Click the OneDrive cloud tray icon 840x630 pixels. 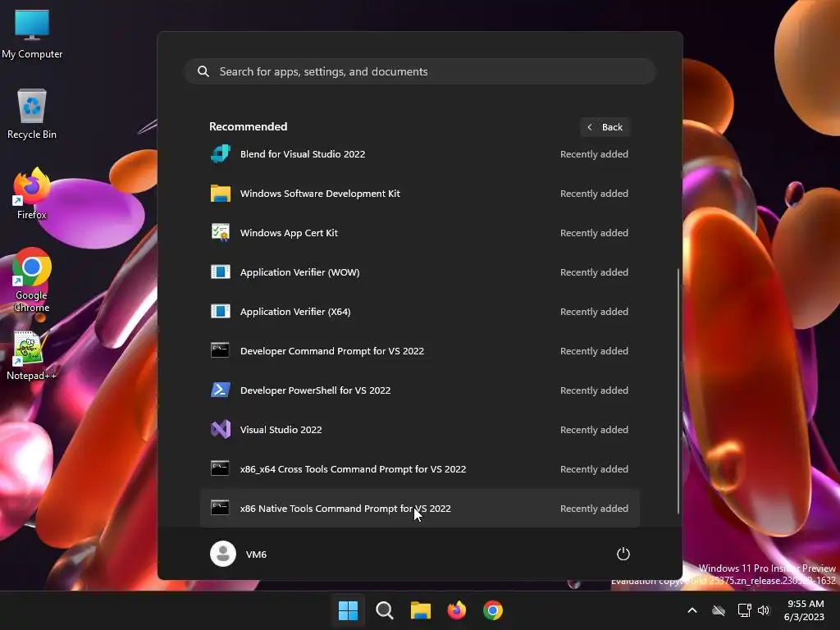(x=719, y=610)
